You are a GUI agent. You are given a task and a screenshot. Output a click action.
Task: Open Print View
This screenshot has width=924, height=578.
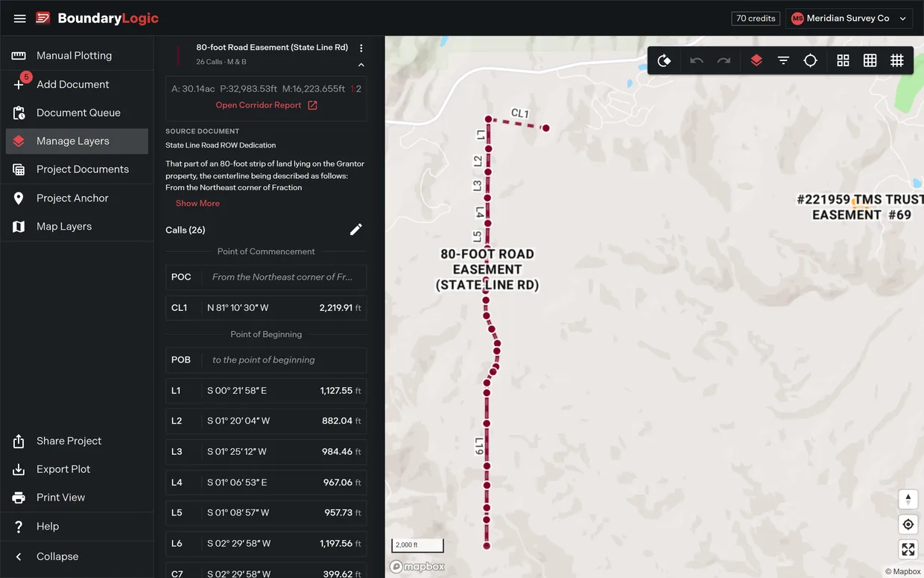(x=77, y=497)
